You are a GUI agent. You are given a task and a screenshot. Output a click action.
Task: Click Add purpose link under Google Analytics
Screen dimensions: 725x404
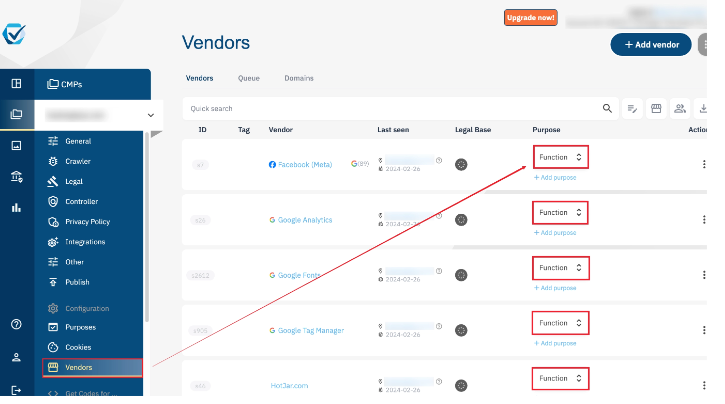pos(556,232)
